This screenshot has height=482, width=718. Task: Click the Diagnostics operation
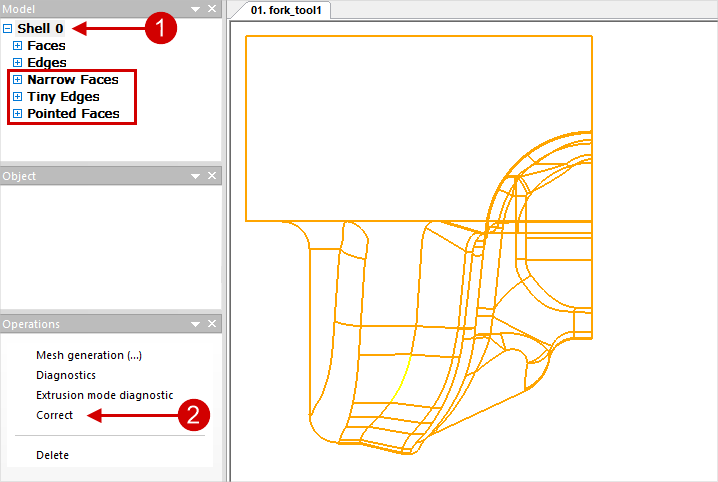coord(66,375)
